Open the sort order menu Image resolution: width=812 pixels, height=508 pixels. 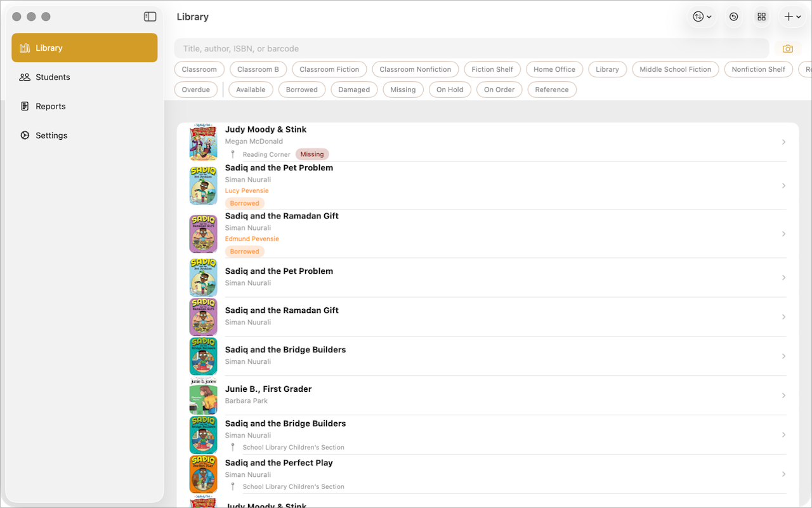click(702, 17)
